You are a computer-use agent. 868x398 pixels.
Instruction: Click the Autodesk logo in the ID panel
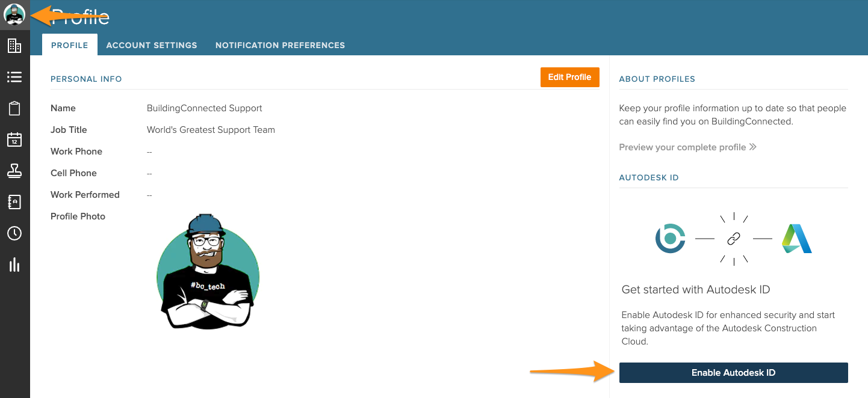tap(797, 239)
